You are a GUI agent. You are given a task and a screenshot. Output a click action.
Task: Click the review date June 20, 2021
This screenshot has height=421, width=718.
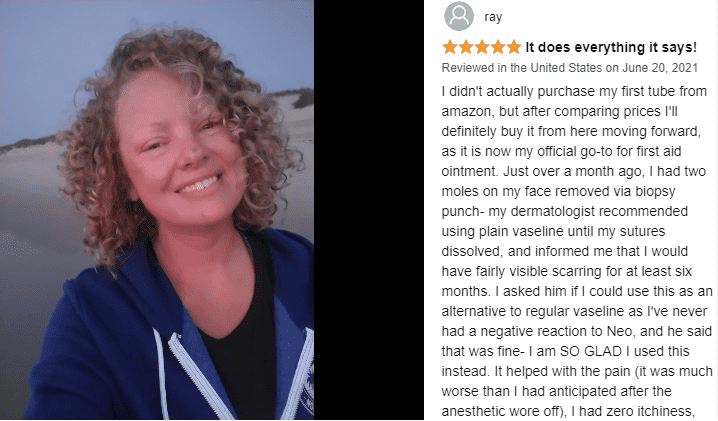point(659,68)
